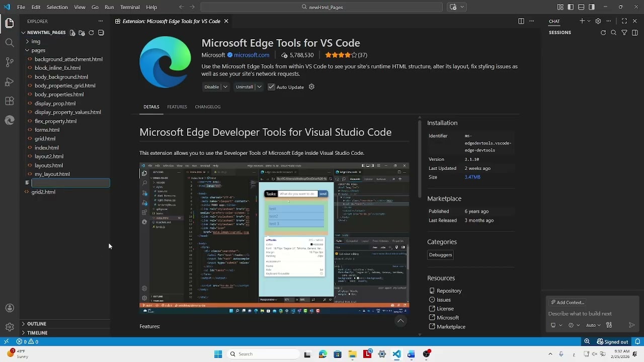Click the command center search box
Viewport: 644px width, 362px height.
coord(321,7)
